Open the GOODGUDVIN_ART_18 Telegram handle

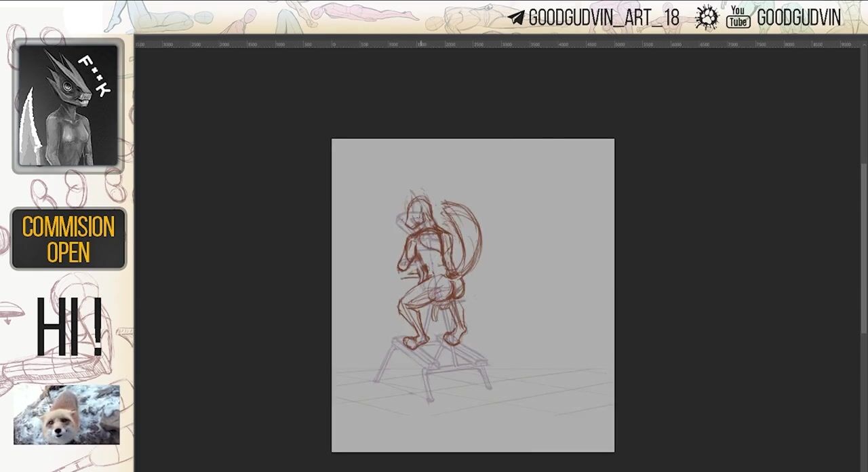(603, 18)
